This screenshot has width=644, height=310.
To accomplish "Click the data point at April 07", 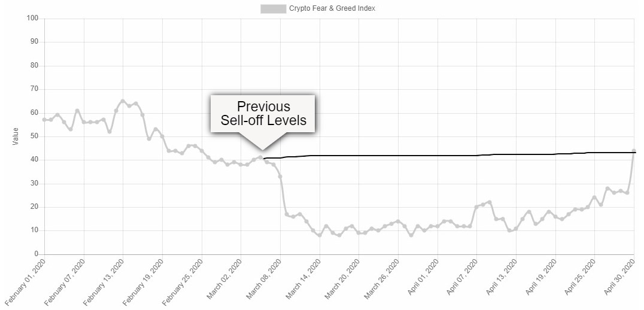I will point(477,207).
